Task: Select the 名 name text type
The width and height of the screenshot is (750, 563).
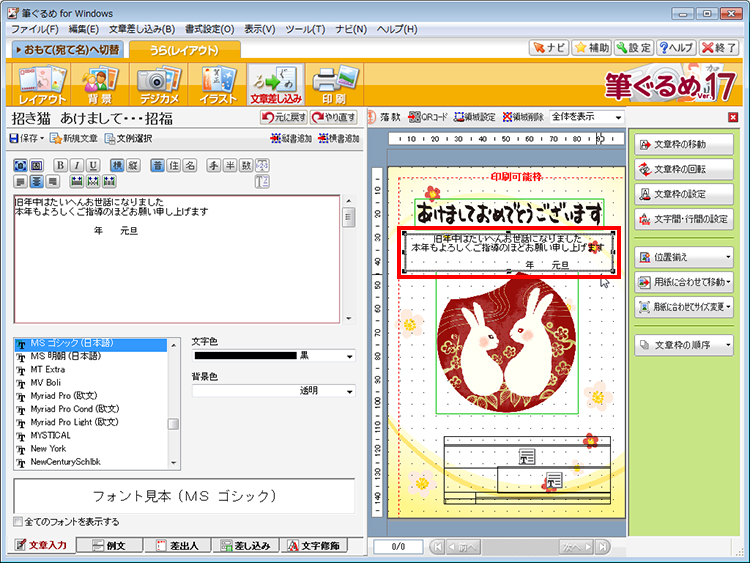Action: tap(190, 166)
